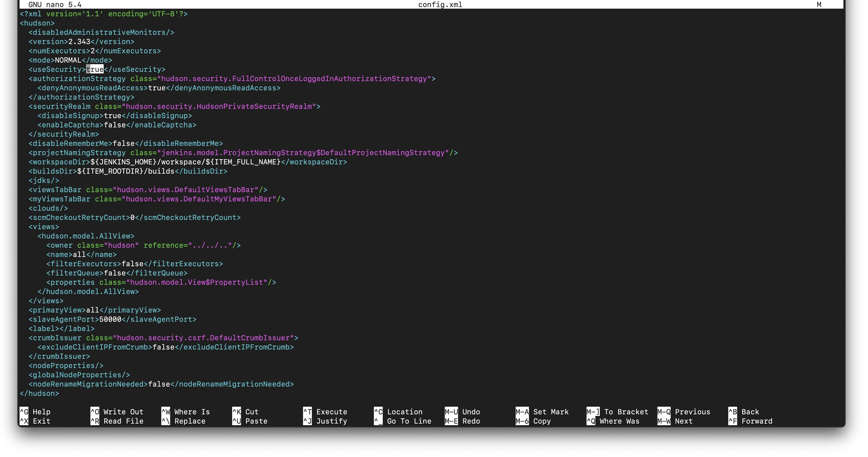868x457 pixels.
Task: Click the config.xml title text
Action: (x=440, y=5)
